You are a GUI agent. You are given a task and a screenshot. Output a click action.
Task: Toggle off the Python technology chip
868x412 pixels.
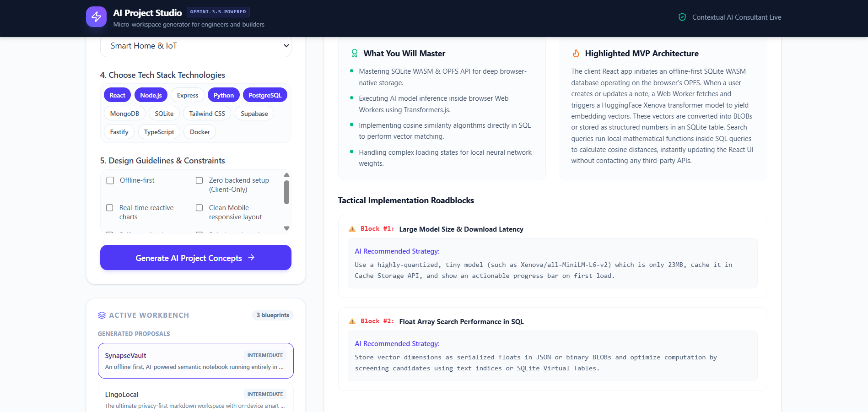224,95
